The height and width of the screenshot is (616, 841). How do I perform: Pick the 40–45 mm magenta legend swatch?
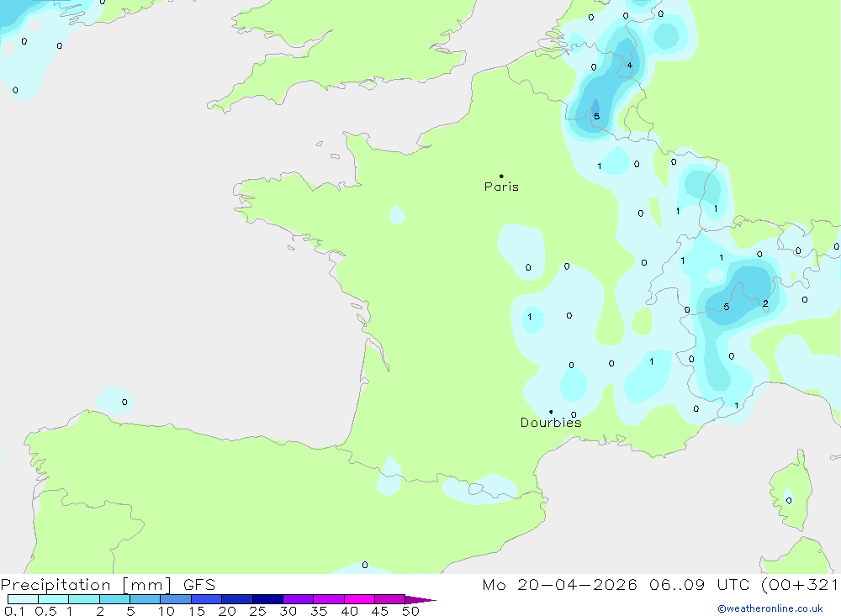click(x=359, y=599)
